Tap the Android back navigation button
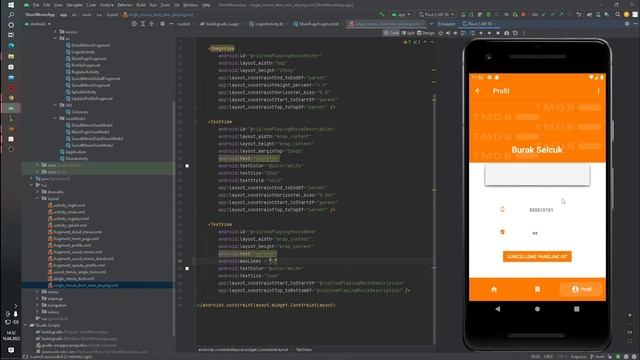 pos(498,309)
